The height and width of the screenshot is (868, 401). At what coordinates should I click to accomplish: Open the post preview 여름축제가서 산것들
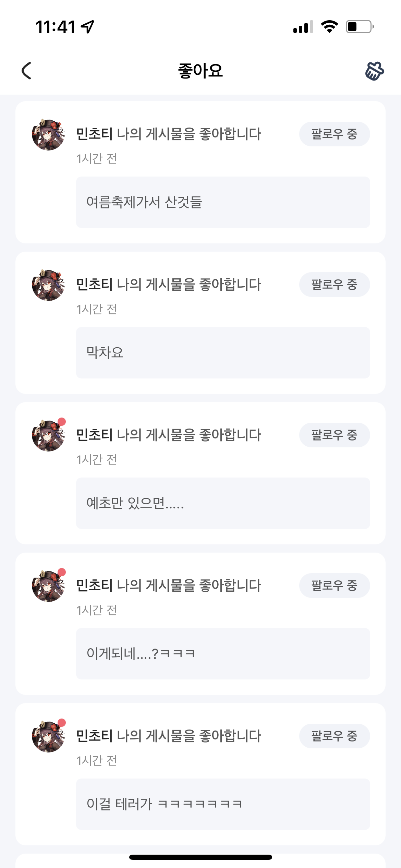click(x=223, y=202)
